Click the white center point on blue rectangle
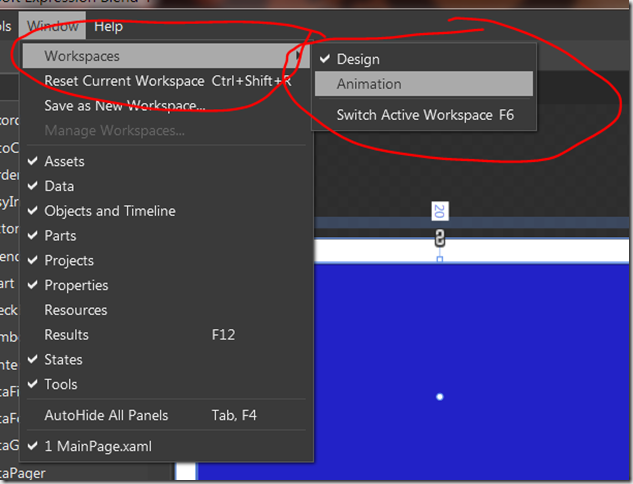Screen dimensions: 633x484 [x=440, y=397]
